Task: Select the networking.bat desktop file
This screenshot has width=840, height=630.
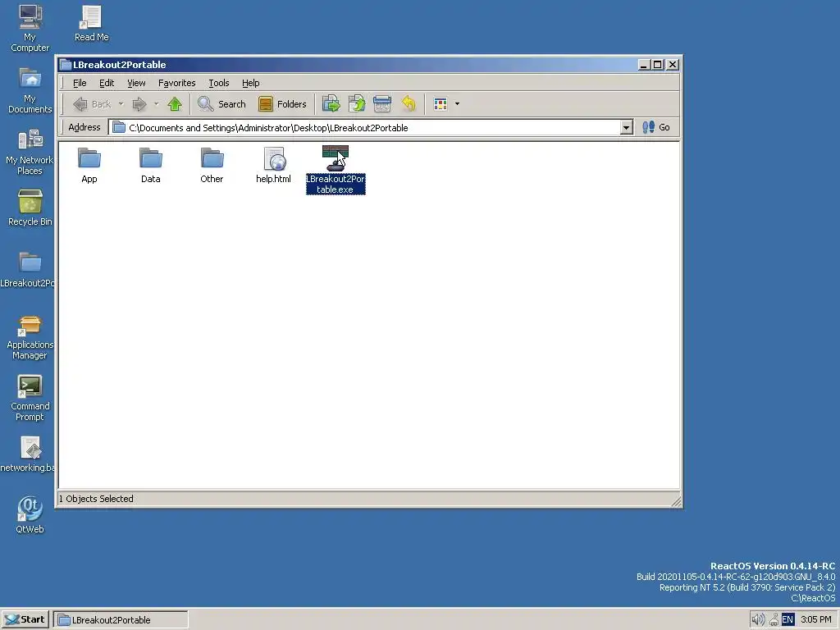Action: coord(28,454)
